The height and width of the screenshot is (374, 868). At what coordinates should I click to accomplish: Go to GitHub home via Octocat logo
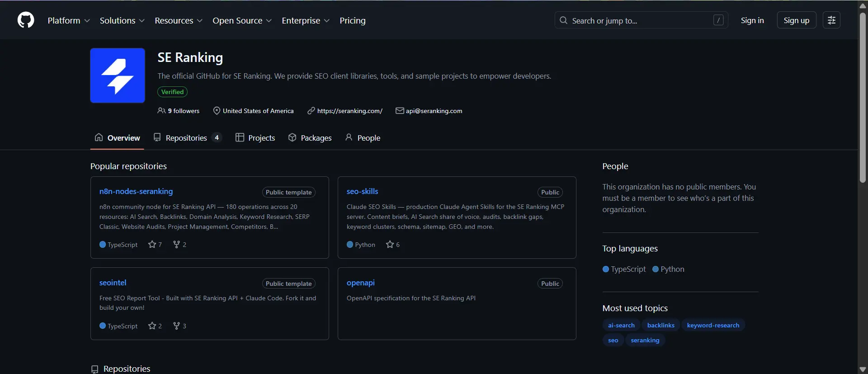26,20
